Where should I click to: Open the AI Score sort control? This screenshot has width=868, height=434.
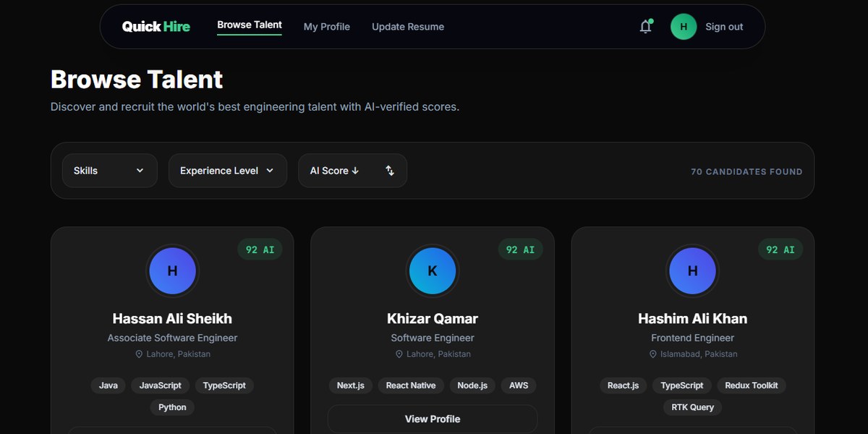pos(352,171)
